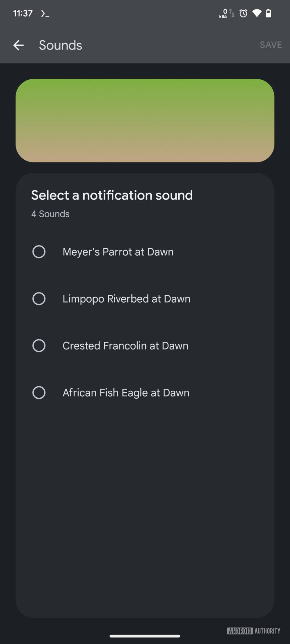Tap the Sounds page title
The image size is (290, 644).
point(60,45)
